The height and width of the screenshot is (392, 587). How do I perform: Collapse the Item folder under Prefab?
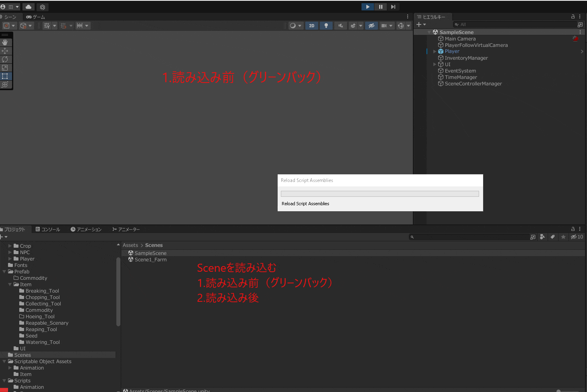coord(10,284)
